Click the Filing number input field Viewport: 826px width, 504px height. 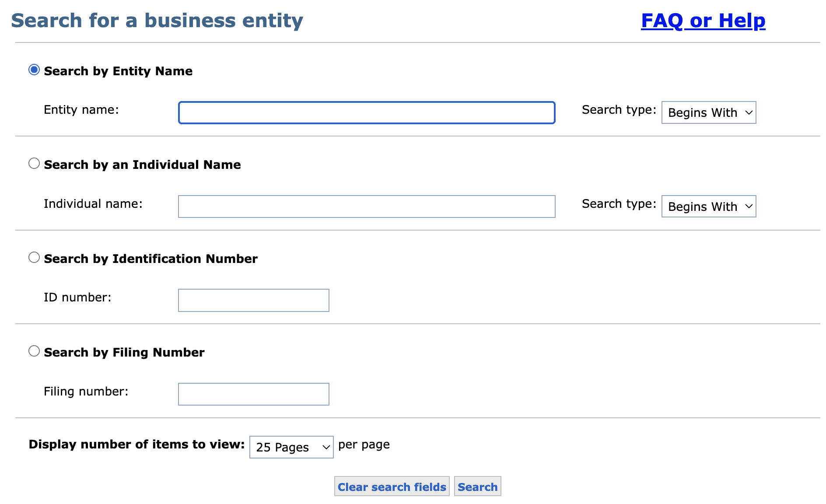pyautogui.click(x=254, y=394)
